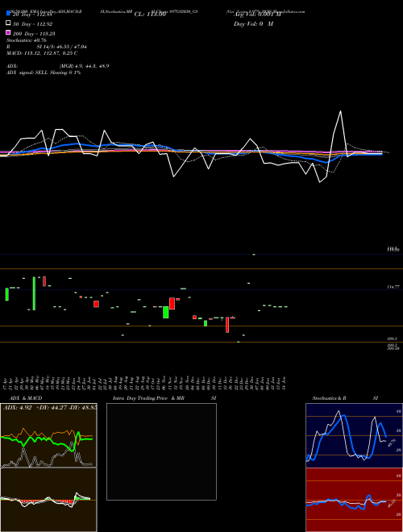
Task: Select the 200 Day - 113.23 legend text
Action: click(x=34, y=34)
